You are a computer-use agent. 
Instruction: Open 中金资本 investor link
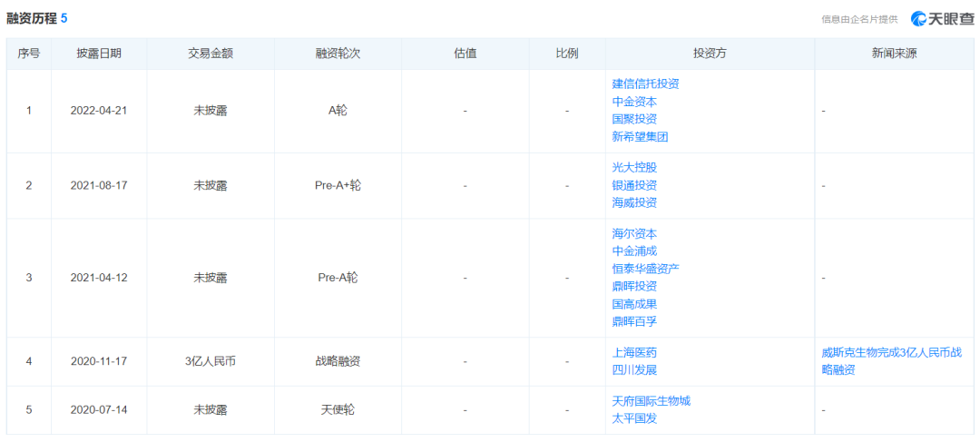(x=634, y=102)
